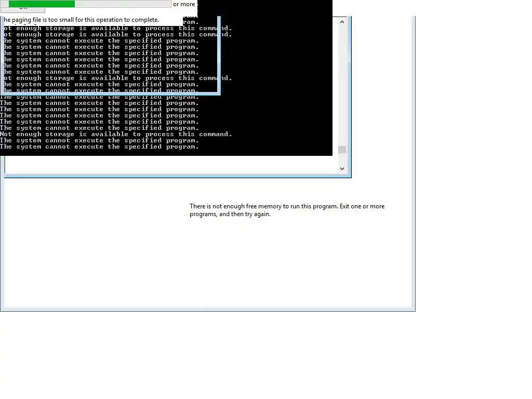The height and width of the screenshot is (399, 532).
Task: Click the gray vertical scrollbar thumb
Action: tap(342, 150)
